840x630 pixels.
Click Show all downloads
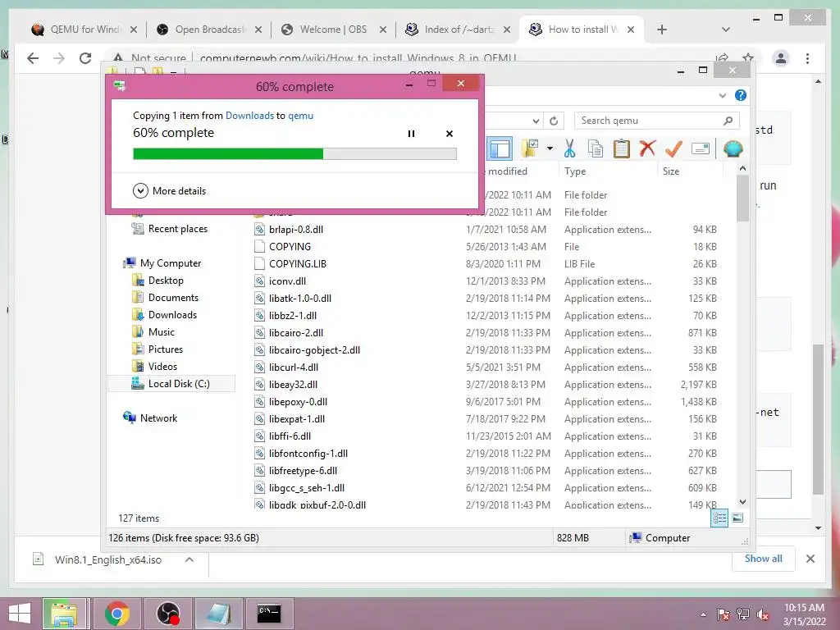[763, 558]
